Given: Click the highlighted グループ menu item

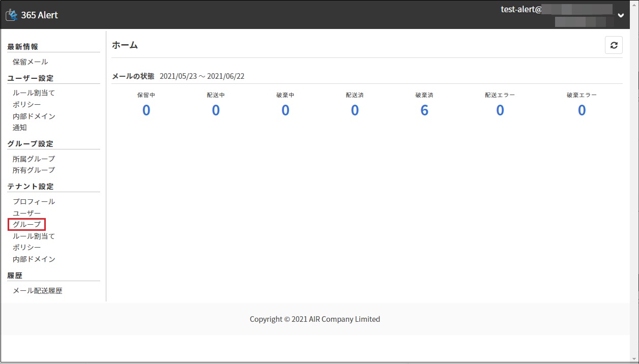Looking at the screenshot, I should [x=26, y=224].
